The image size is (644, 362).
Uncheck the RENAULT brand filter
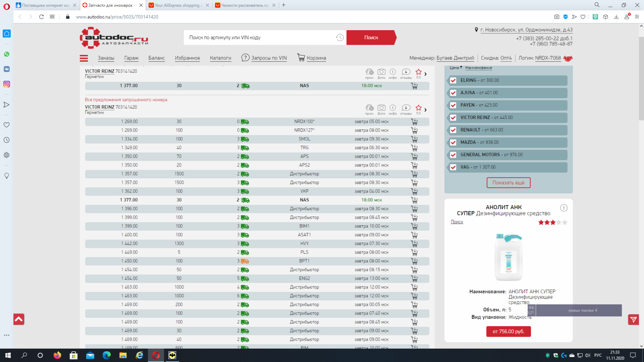tap(453, 130)
